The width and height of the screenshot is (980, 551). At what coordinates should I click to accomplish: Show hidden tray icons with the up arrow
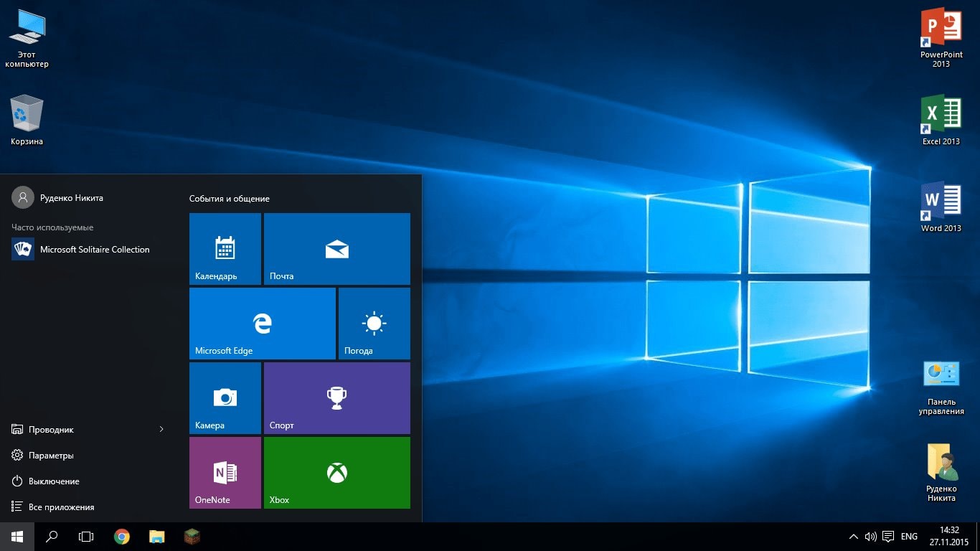pos(853,536)
